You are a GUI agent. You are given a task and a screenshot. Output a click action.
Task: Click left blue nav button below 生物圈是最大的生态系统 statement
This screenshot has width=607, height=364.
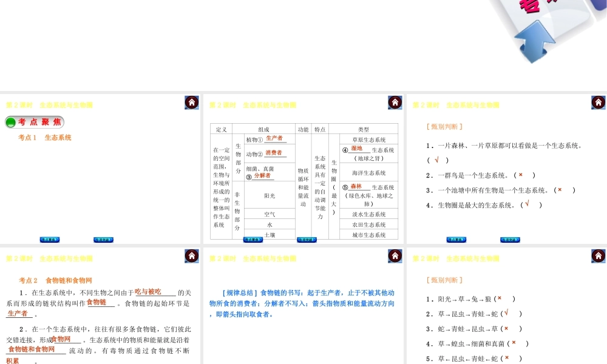point(456,240)
